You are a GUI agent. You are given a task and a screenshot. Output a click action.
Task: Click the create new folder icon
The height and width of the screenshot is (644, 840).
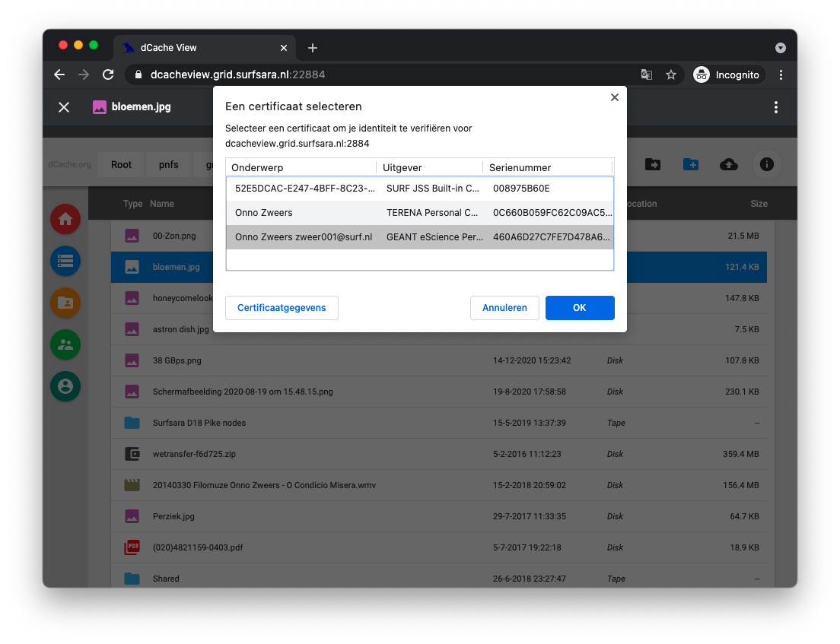[x=691, y=164]
